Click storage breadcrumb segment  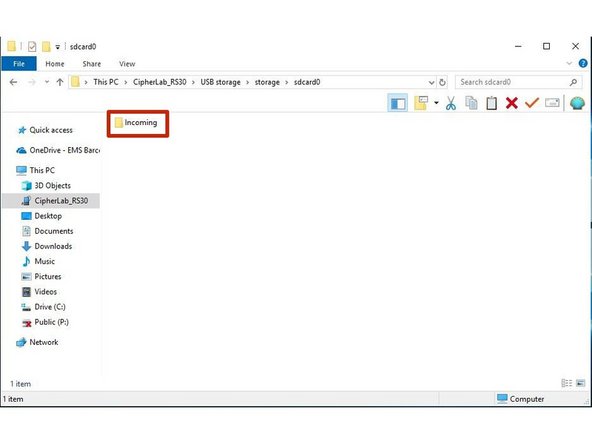267,82
